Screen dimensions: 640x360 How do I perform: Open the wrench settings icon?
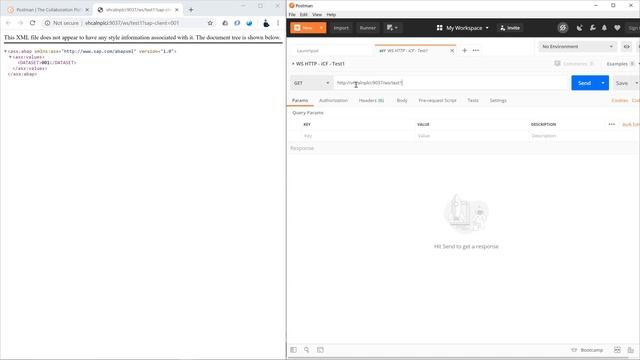pos(592,28)
